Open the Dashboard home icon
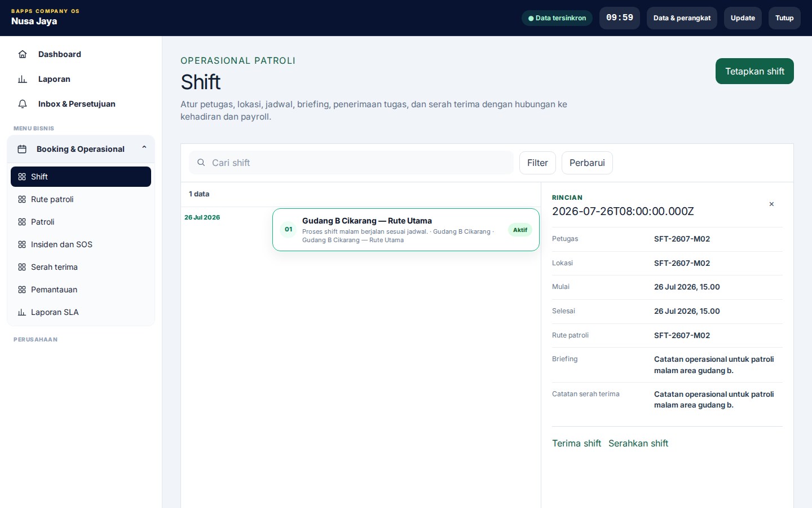The height and width of the screenshot is (508, 812). click(x=23, y=54)
